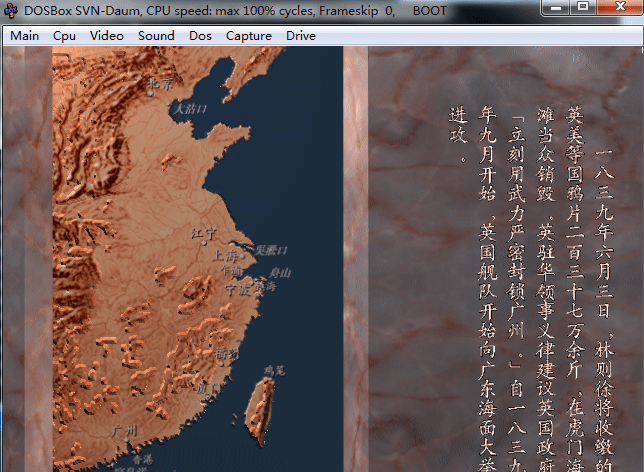Click the 宁波 city label on map
Screen dimensions: 644x472
[x=238, y=290]
